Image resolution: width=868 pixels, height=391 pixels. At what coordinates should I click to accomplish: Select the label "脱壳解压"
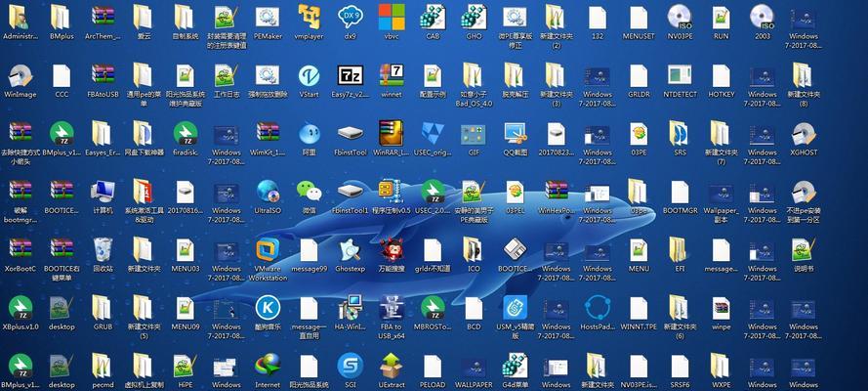[x=515, y=94]
